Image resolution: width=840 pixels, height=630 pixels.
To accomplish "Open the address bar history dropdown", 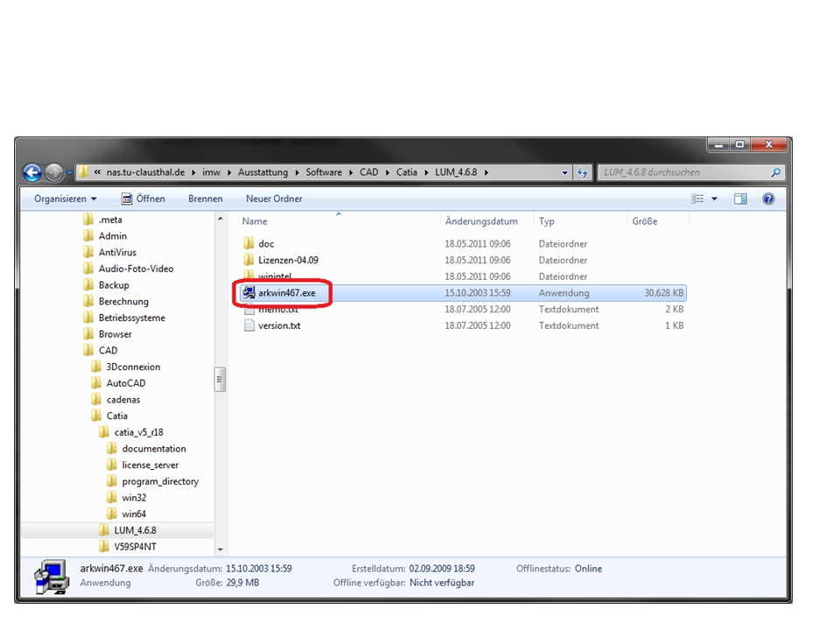I will tap(564, 172).
